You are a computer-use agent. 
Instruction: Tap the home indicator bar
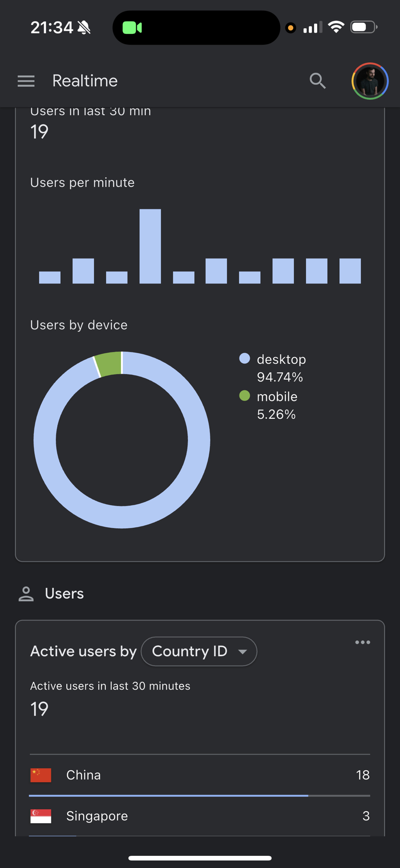(200, 858)
